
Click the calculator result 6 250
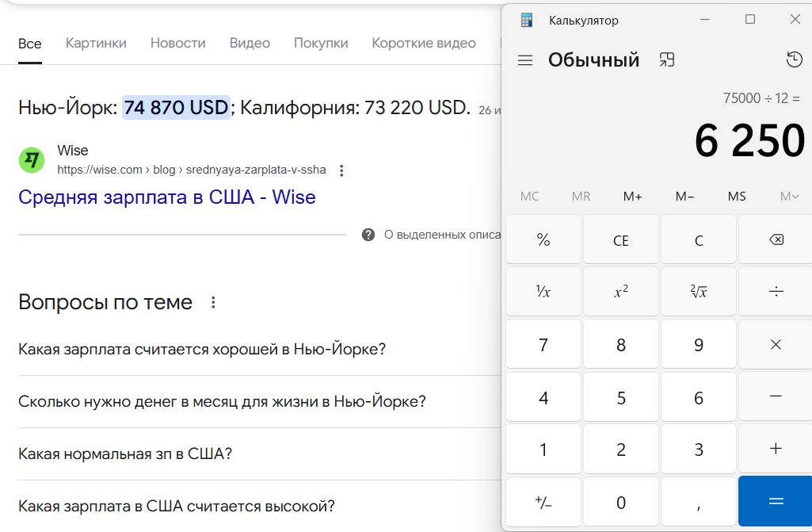click(749, 140)
